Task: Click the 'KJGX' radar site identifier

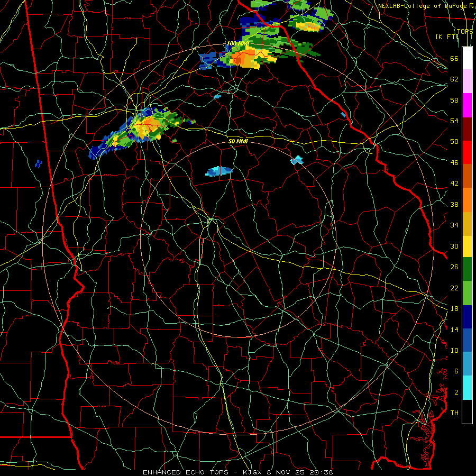Action: (253, 472)
